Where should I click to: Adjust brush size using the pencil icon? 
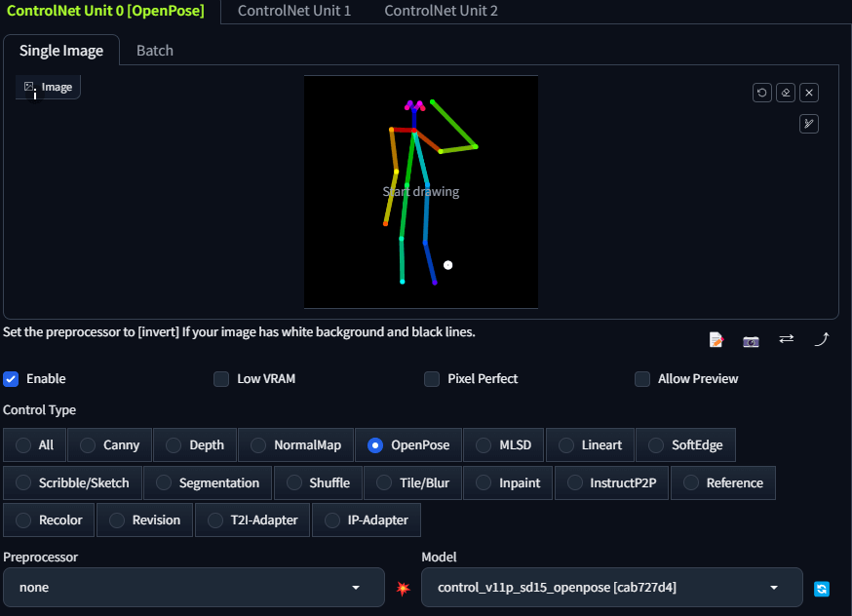tap(808, 124)
